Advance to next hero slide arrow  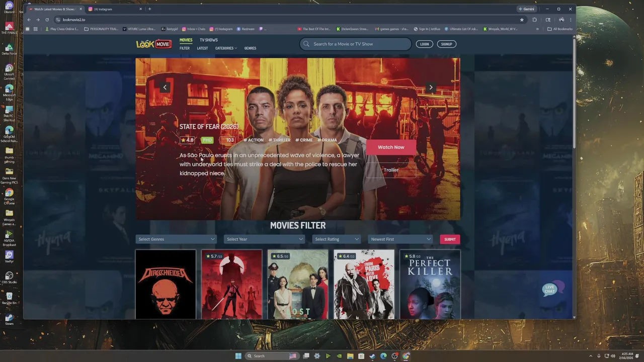tap(431, 87)
